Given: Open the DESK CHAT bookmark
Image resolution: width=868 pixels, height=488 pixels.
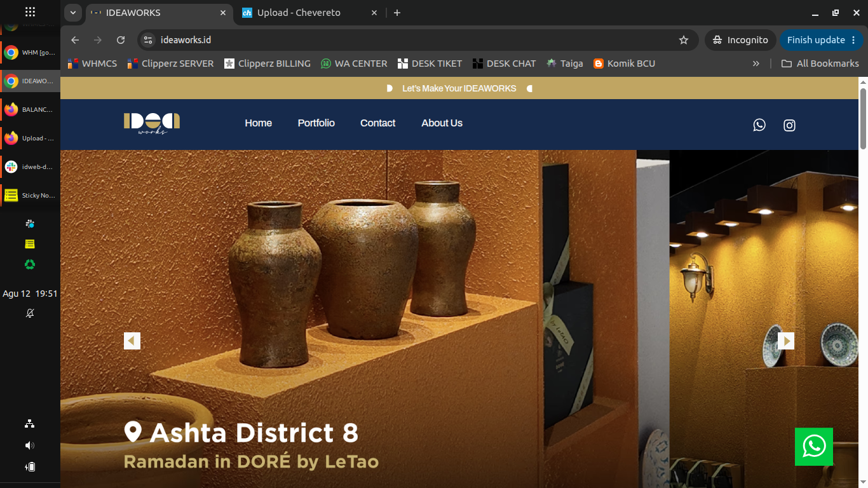Looking at the screenshot, I should coord(505,64).
